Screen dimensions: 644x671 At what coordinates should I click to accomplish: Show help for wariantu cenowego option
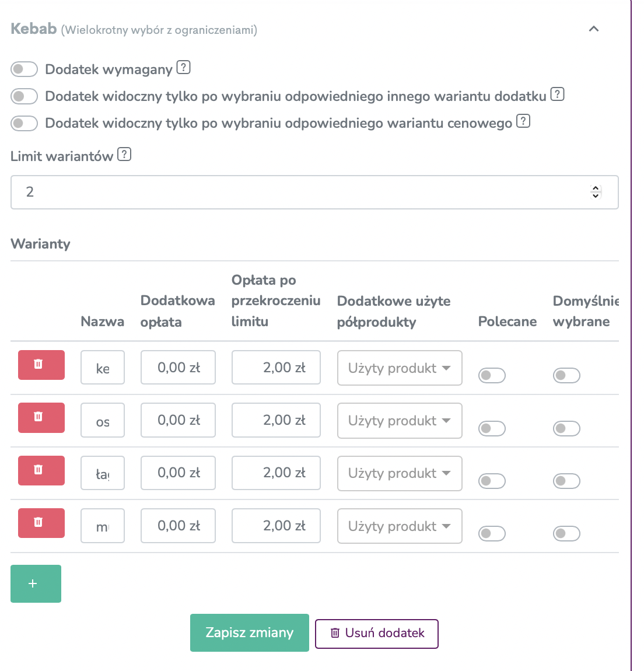tap(523, 121)
